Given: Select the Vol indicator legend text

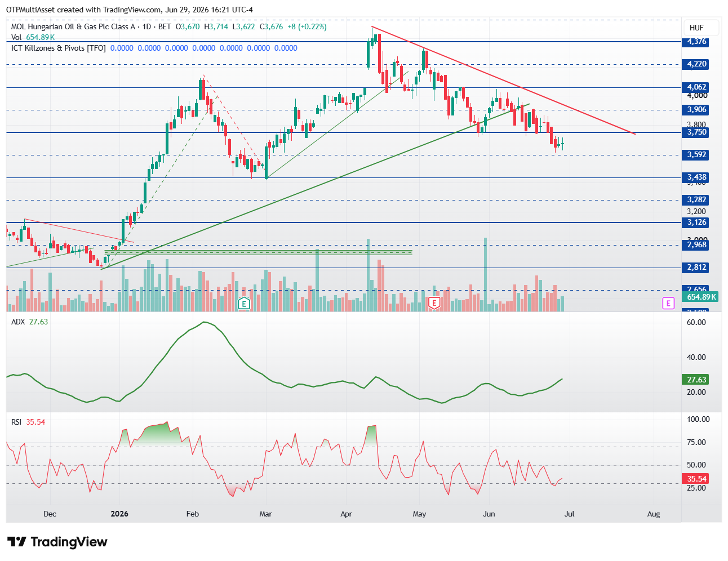Looking at the screenshot, I should tap(33, 37).
